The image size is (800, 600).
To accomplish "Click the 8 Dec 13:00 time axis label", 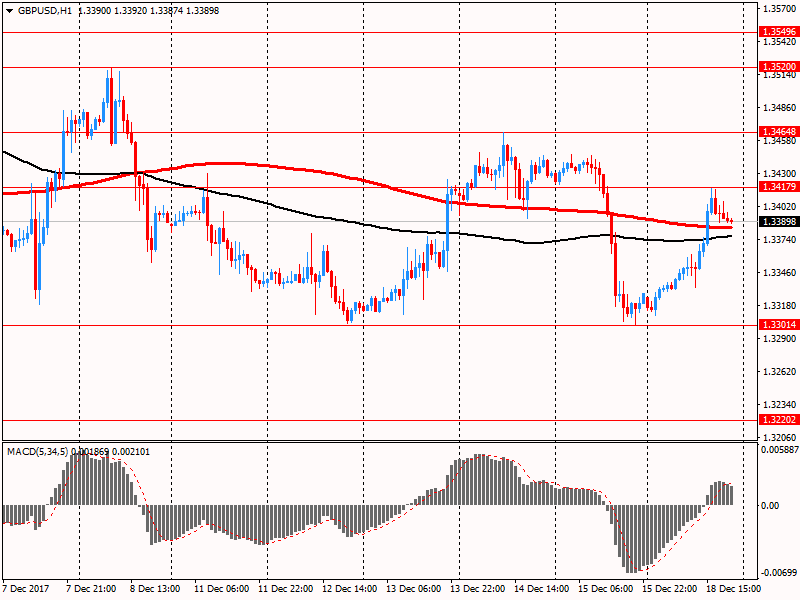I will click(x=155, y=588).
